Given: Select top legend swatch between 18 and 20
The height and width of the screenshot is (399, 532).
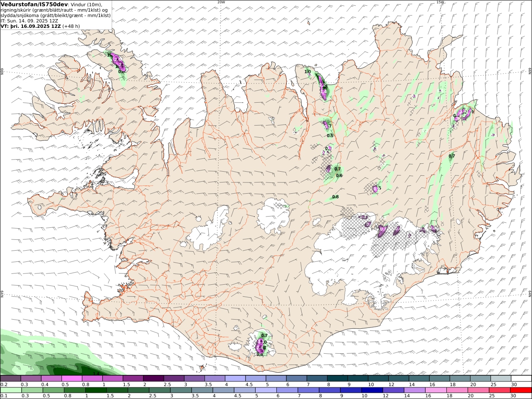Looking at the screenshot, I should 460,379.
